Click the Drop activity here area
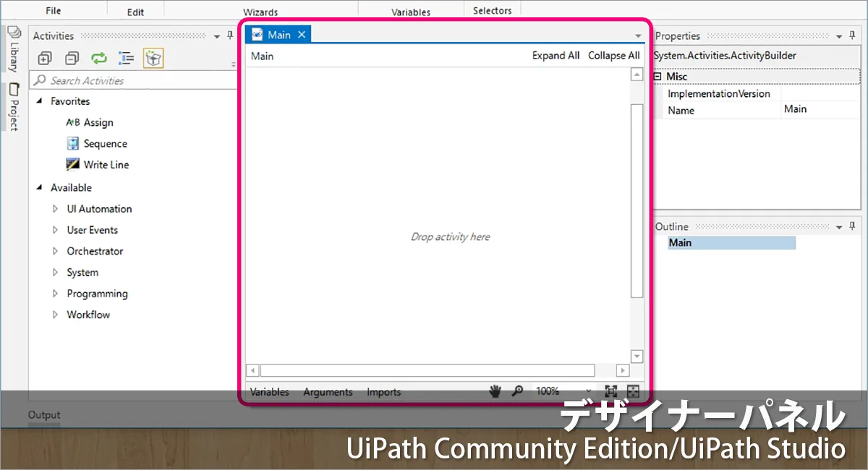 coord(450,236)
